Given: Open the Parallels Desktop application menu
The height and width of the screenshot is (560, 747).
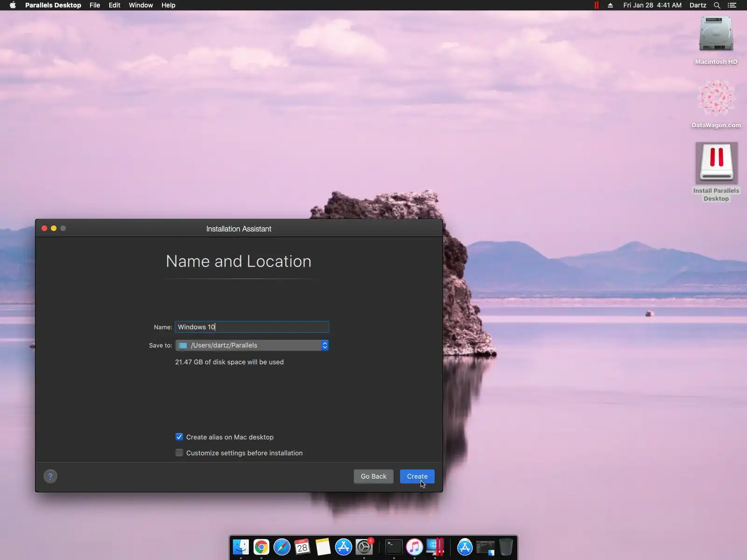Looking at the screenshot, I should pyautogui.click(x=53, y=5).
